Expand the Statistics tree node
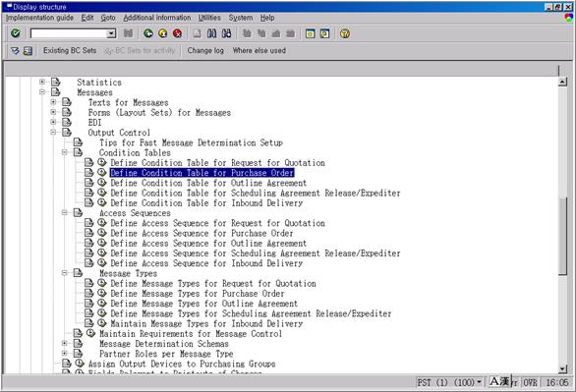This screenshot has height=392, width=576. click(42, 82)
